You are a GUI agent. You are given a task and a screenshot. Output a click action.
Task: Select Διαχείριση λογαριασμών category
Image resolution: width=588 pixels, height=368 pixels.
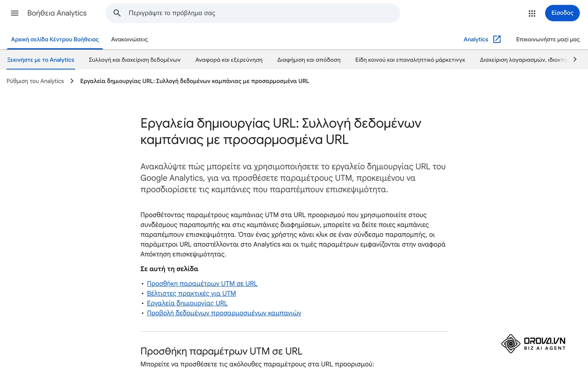[x=523, y=60]
